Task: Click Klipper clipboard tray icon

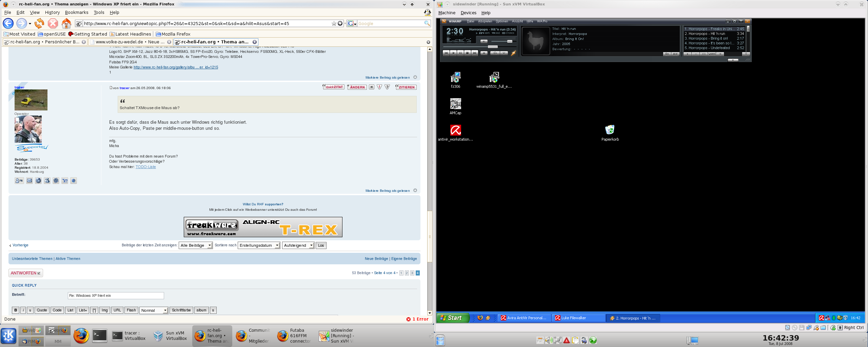Action: click(x=575, y=340)
